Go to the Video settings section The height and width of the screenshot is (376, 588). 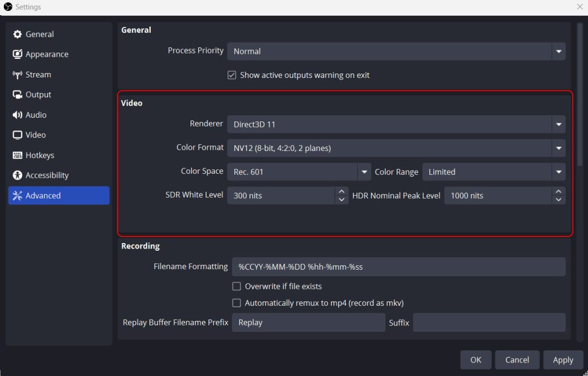[x=35, y=135]
